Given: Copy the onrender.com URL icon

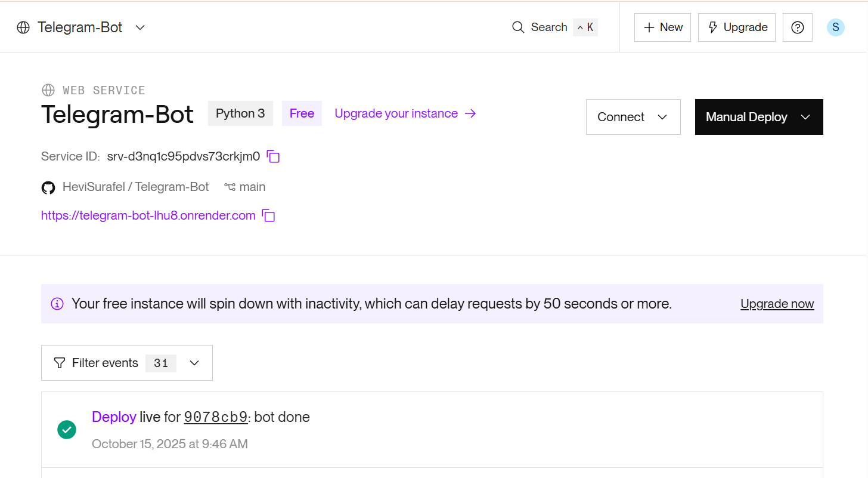Looking at the screenshot, I should coord(269,216).
